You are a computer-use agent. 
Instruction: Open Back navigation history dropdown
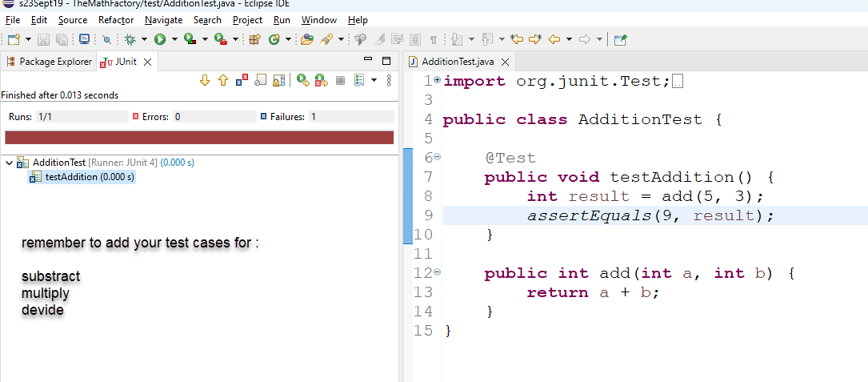569,39
